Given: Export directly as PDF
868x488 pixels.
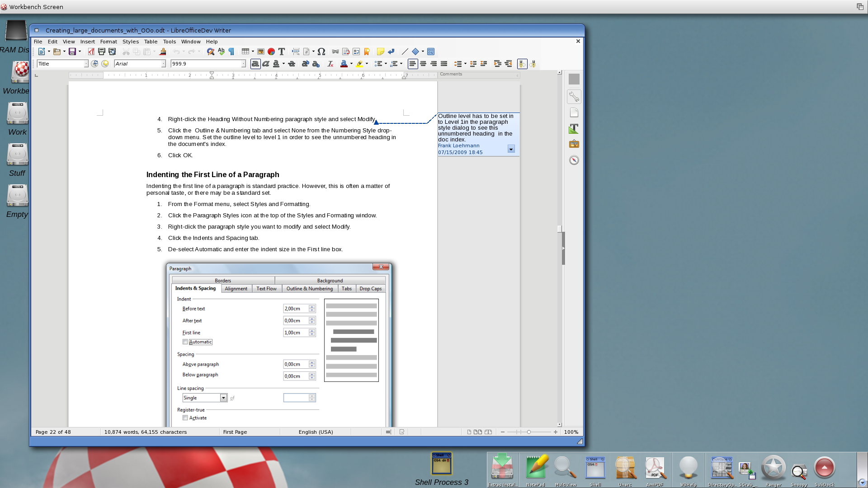Looking at the screenshot, I should [x=91, y=52].
